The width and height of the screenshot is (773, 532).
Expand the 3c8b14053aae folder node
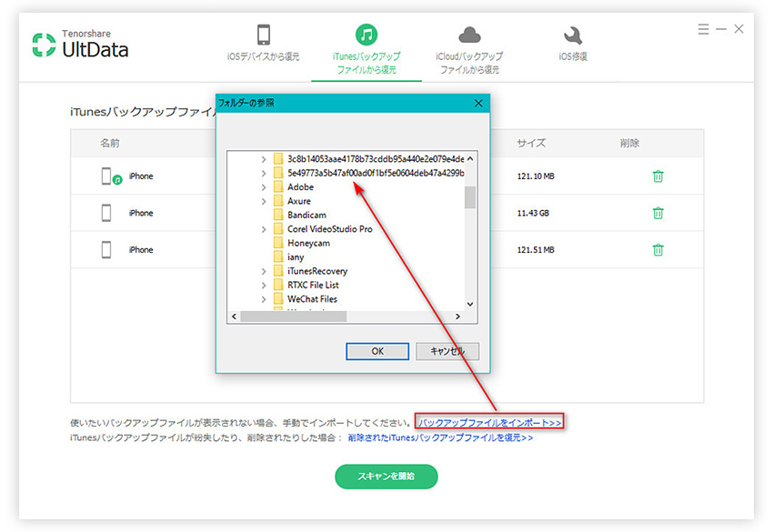coord(264,159)
